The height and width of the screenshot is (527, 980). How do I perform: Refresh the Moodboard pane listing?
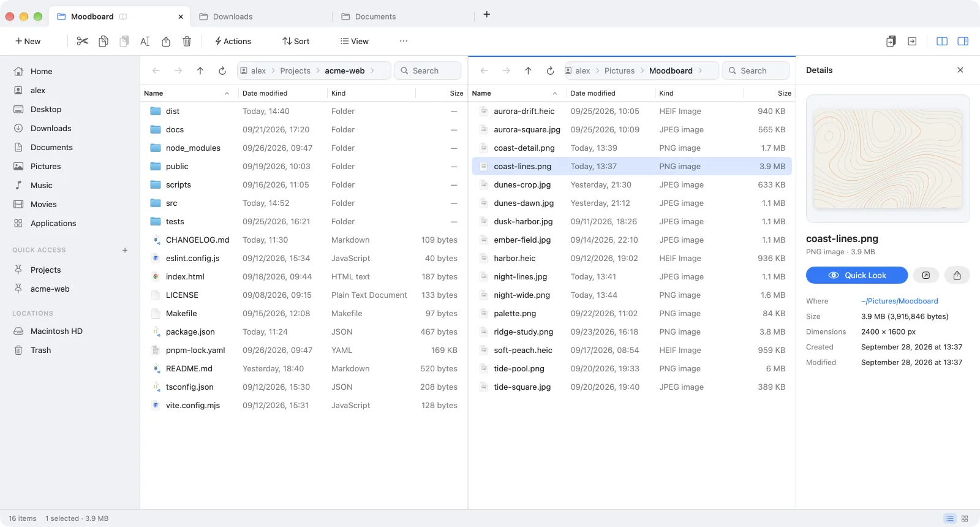coord(550,70)
